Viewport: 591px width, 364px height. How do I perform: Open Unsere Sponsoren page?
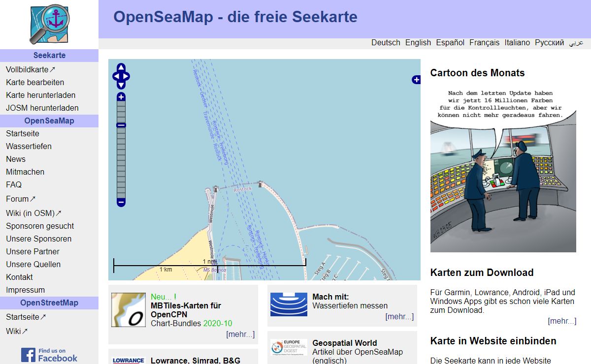[38, 239]
